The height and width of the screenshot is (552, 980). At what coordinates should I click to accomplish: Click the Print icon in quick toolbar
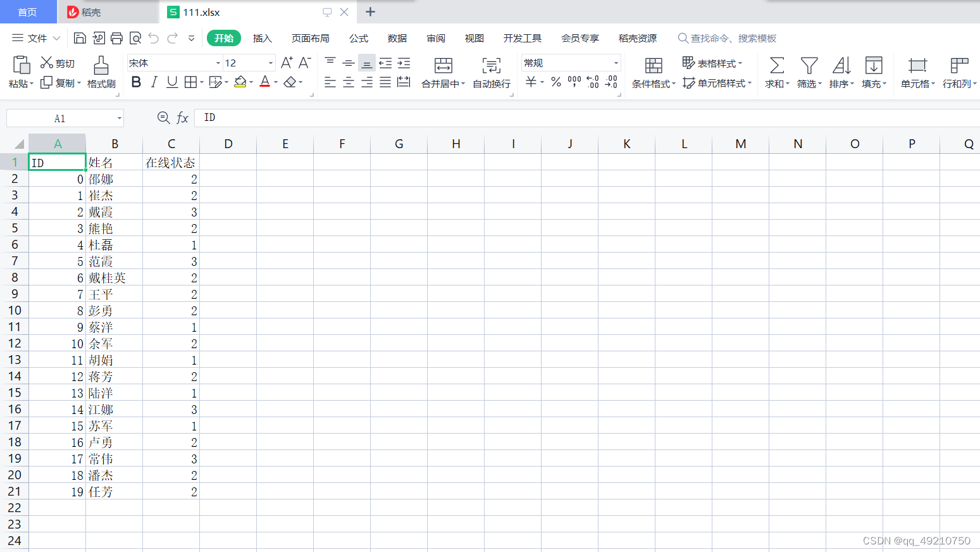[x=116, y=38]
